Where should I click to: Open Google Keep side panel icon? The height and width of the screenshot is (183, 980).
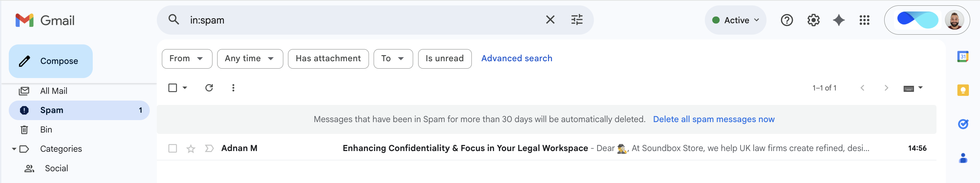tap(963, 90)
